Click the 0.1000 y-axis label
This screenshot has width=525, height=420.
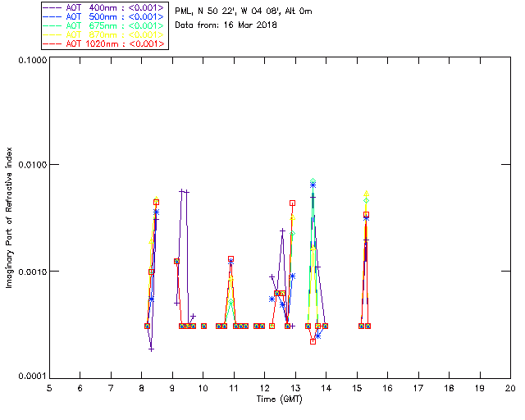coord(32,60)
